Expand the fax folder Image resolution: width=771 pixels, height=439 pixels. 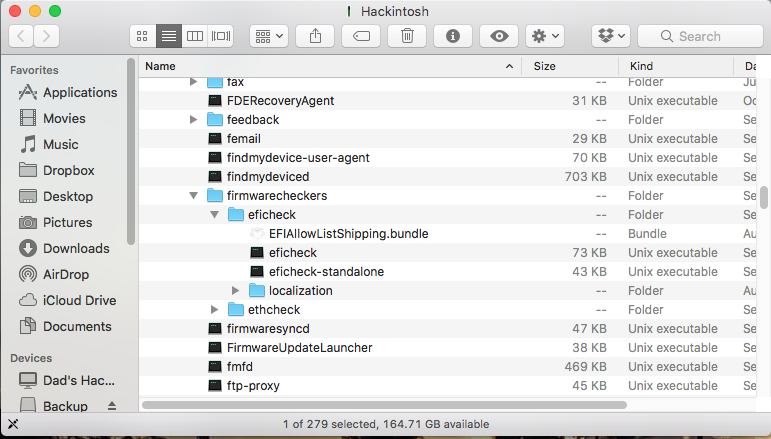(x=193, y=82)
